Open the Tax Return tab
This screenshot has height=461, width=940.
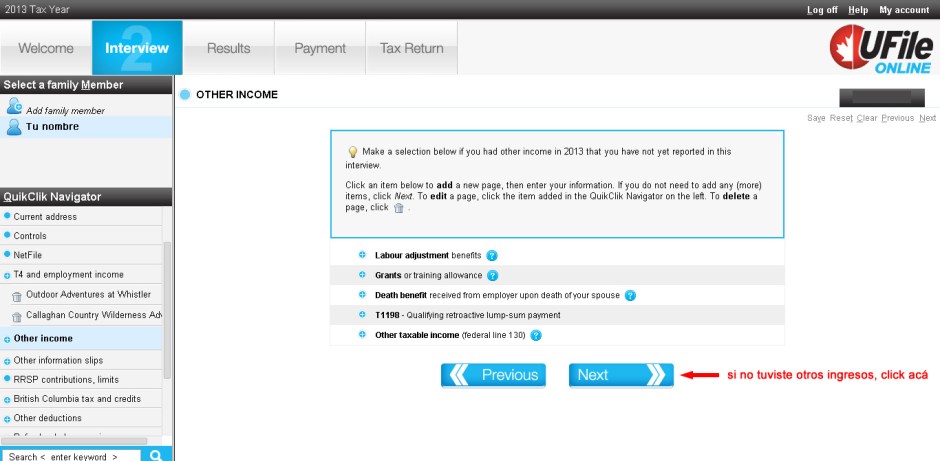tap(411, 48)
